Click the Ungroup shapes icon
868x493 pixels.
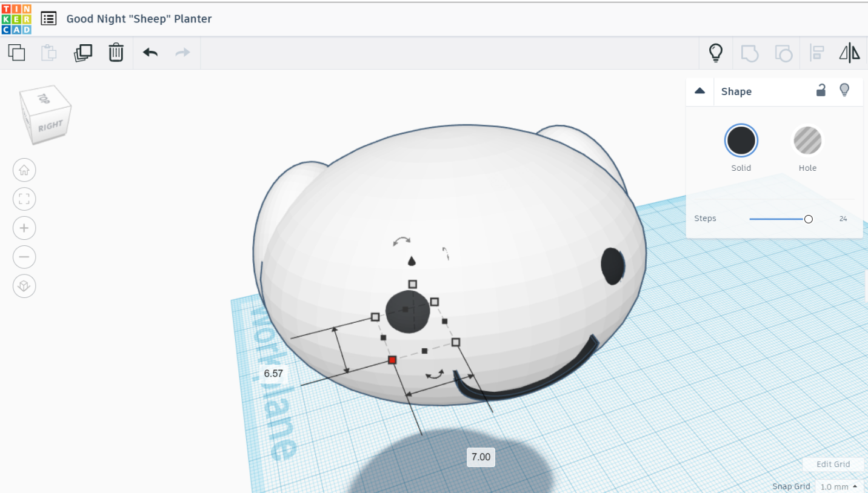coord(783,53)
